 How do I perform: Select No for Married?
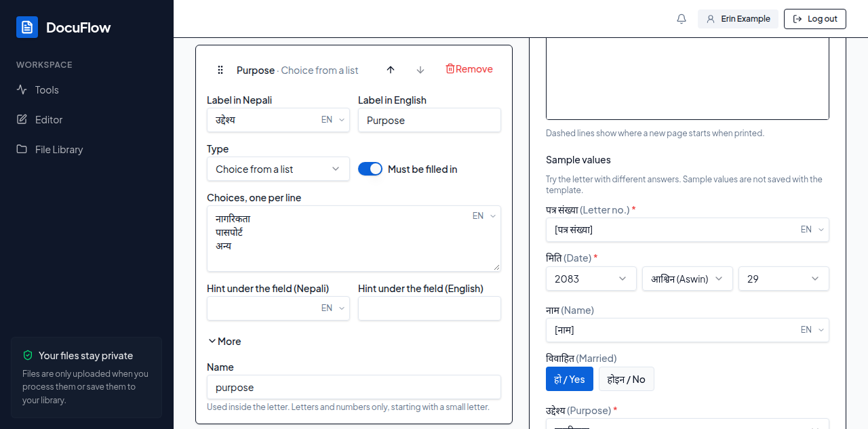coord(627,379)
